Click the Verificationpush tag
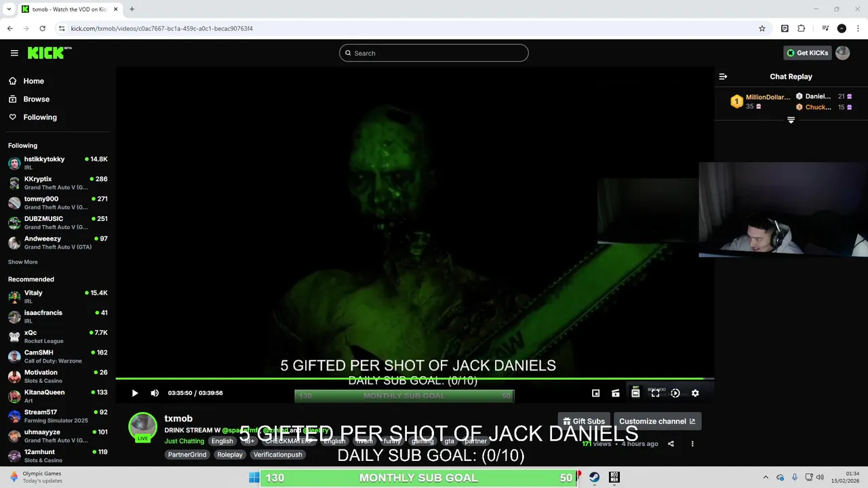Screen dimensions: 868x488 (278, 455)
